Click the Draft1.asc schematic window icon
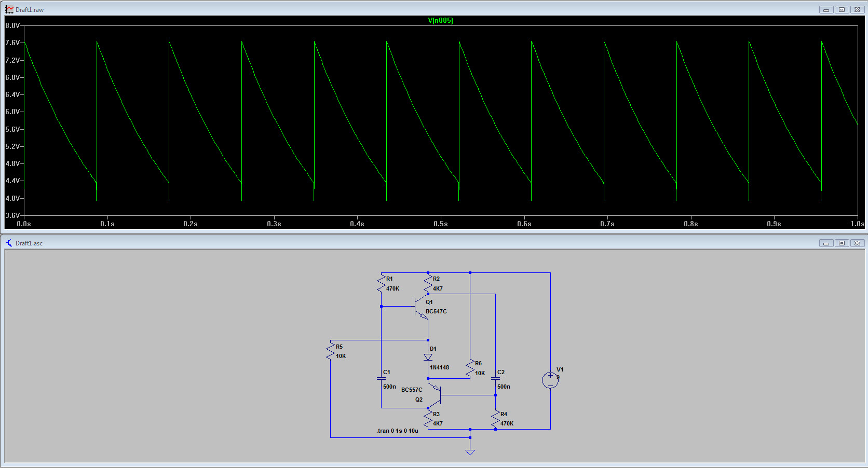 (x=9, y=243)
